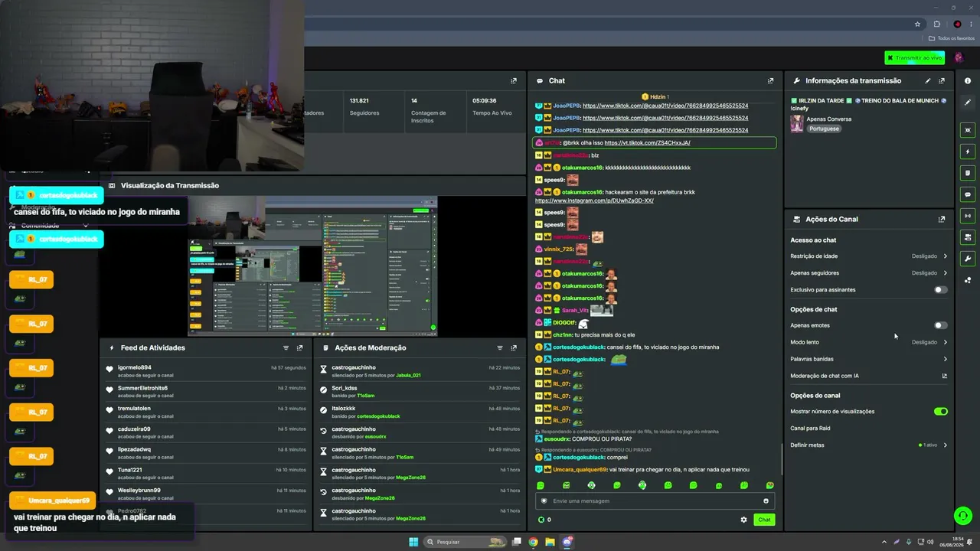Open the Chrome three-dot menu
Viewport: 980px width, 551px height.
point(971,24)
